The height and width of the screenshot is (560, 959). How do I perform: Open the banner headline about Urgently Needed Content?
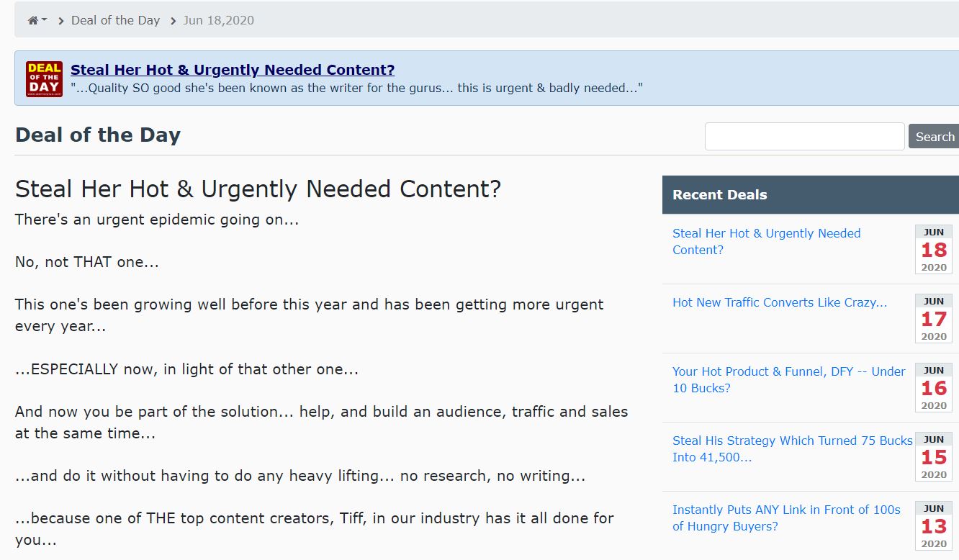(233, 70)
